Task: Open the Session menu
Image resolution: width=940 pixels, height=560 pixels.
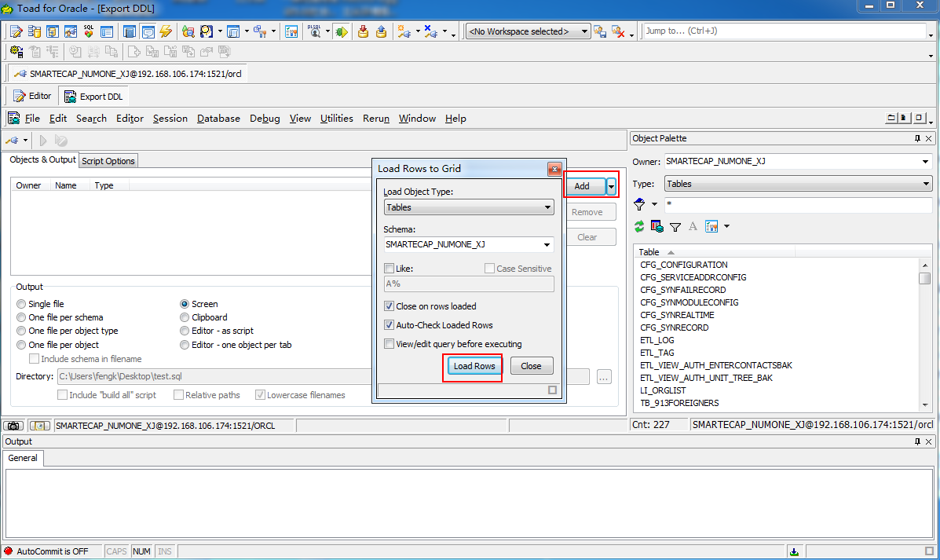Action: click(x=170, y=119)
